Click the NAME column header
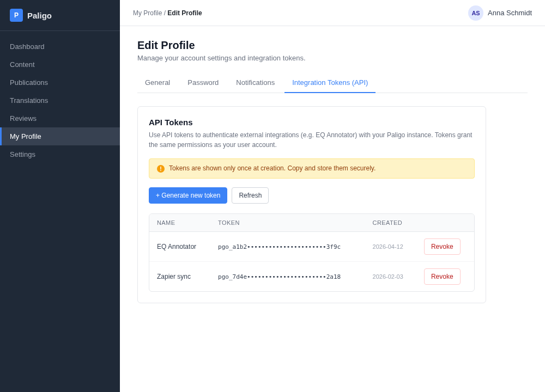545x392 pixels. pos(166,223)
